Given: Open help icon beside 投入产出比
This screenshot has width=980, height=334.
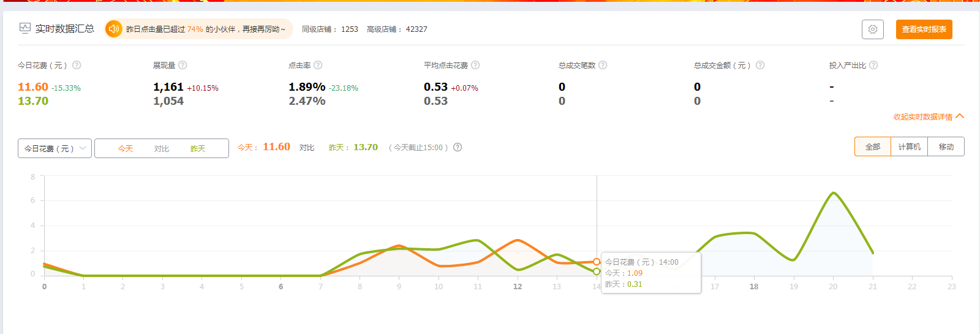Looking at the screenshot, I should point(873,65).
